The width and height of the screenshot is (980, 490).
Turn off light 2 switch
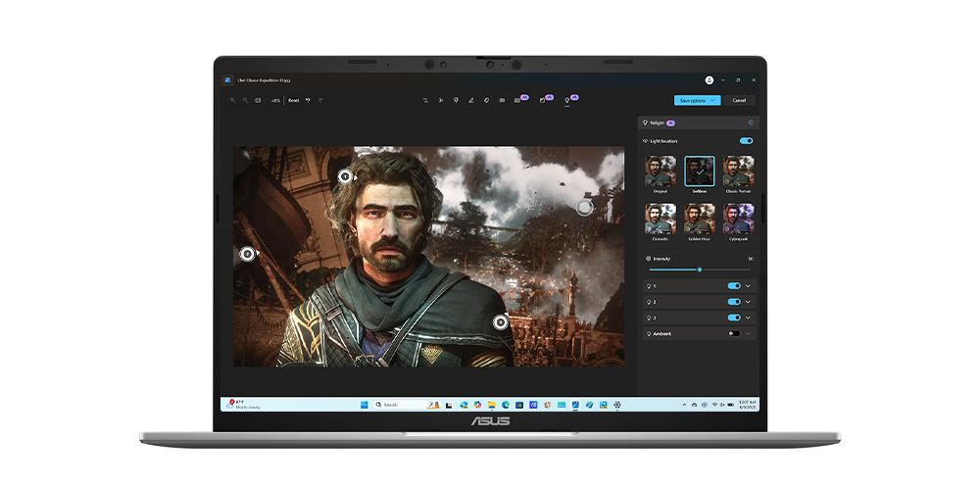click(x=734, y=301)
